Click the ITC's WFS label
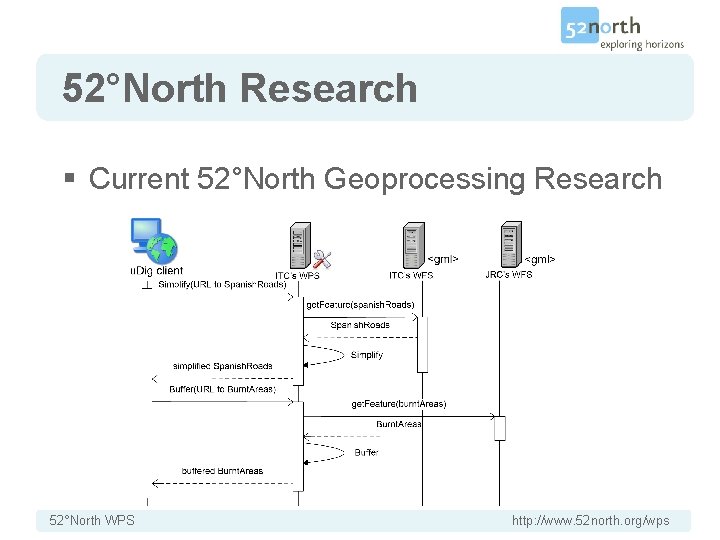The width and height of the screenshot is (720, 540). tap(411, 275)
